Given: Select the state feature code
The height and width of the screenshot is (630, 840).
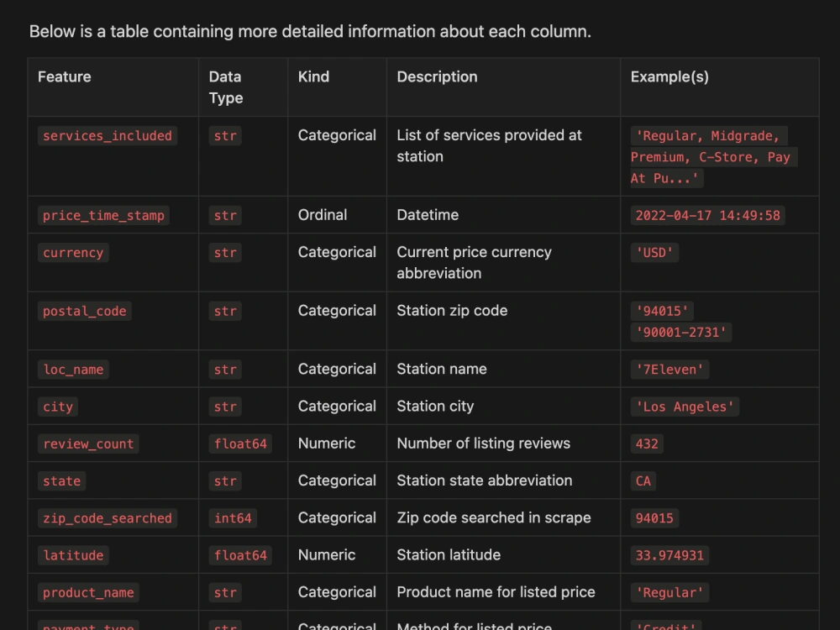Looking at the screenshot, I should [61, 480].
